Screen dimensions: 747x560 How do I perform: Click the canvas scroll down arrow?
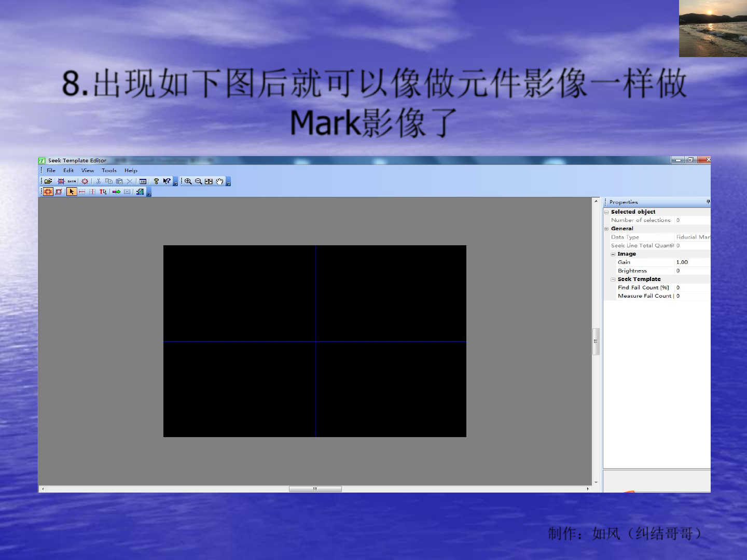click(596, 482)
